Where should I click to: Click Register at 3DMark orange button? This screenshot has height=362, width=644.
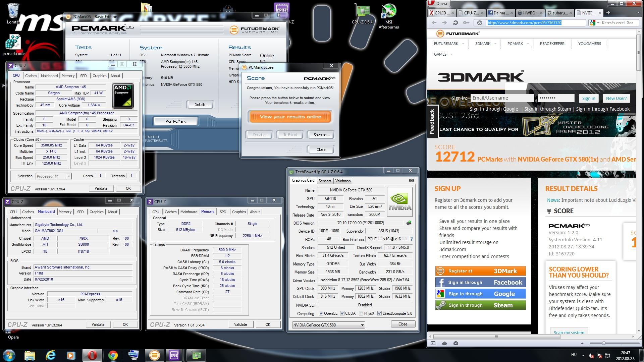(x=481, y=271)
